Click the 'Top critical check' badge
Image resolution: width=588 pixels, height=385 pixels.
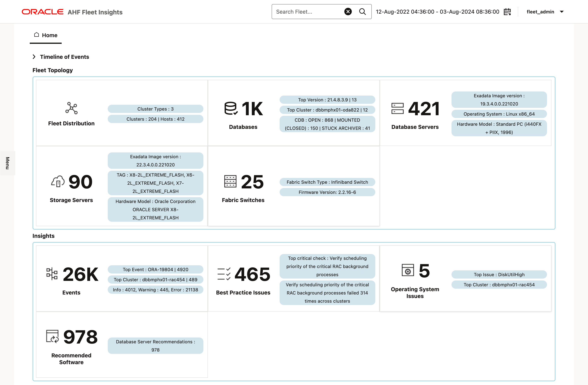click(x=327, y=266)
